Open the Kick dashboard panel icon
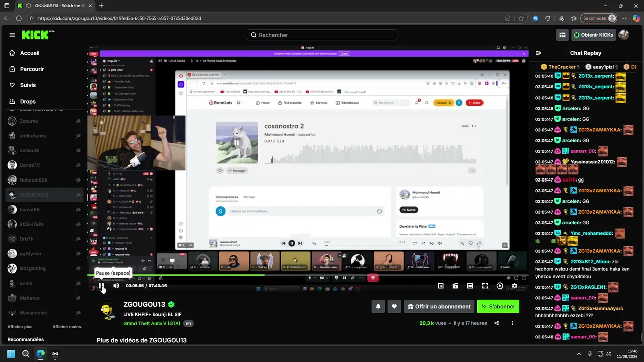 point(562,35)
